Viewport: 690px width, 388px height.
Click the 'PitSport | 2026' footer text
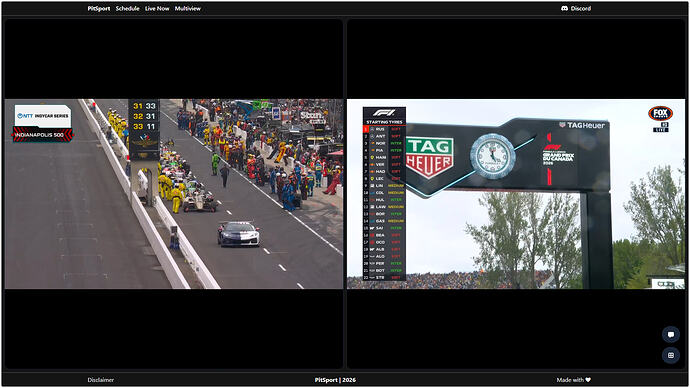tap(335, 380)
